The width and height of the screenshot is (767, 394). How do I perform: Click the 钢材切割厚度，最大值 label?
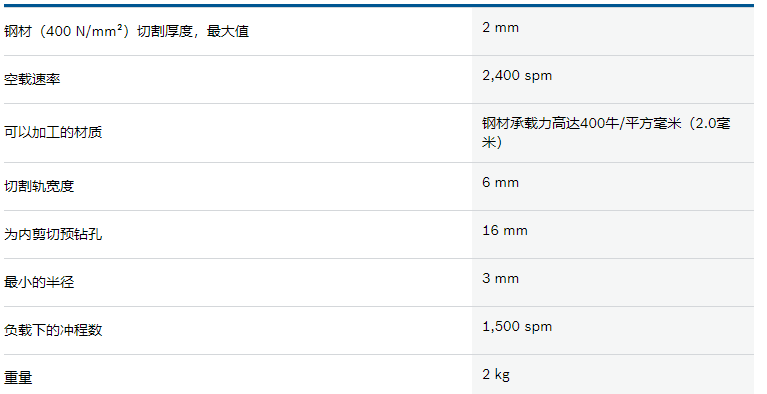127,31
